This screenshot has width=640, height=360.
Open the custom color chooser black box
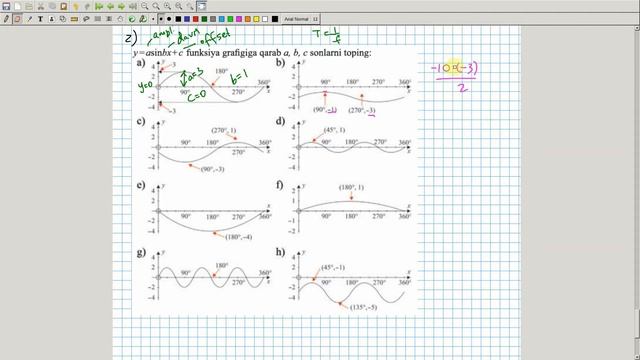(x=275, y=19)
